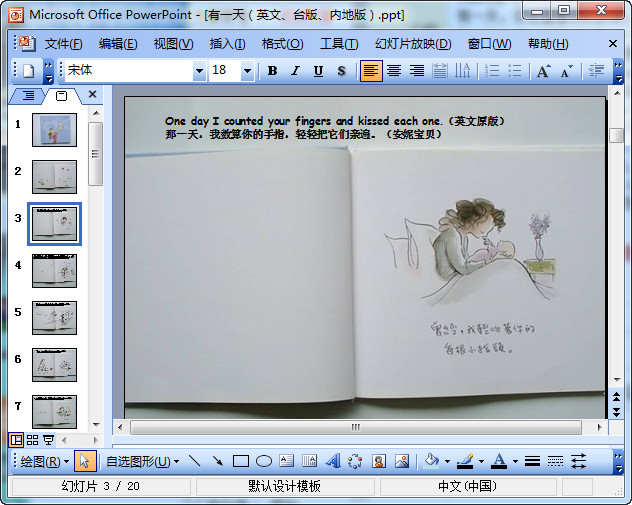Open the font size dropdown
The image size is (632, 505).
click(x=247, y=71)
